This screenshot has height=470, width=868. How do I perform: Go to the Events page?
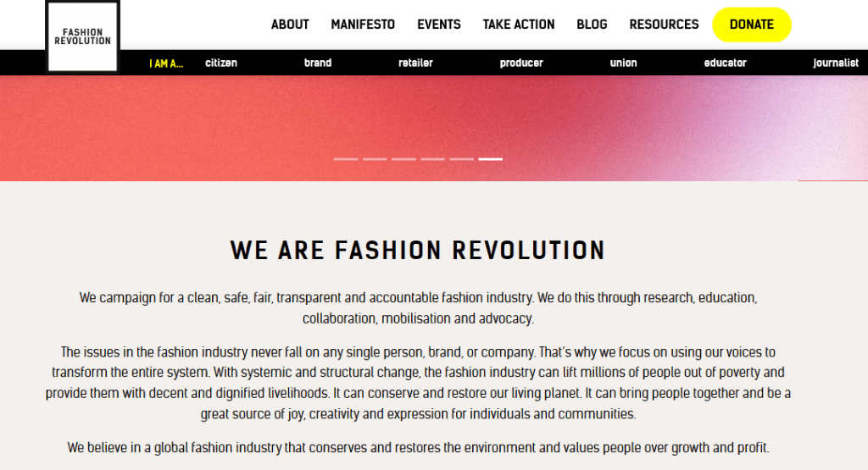[x=439, y=25]
